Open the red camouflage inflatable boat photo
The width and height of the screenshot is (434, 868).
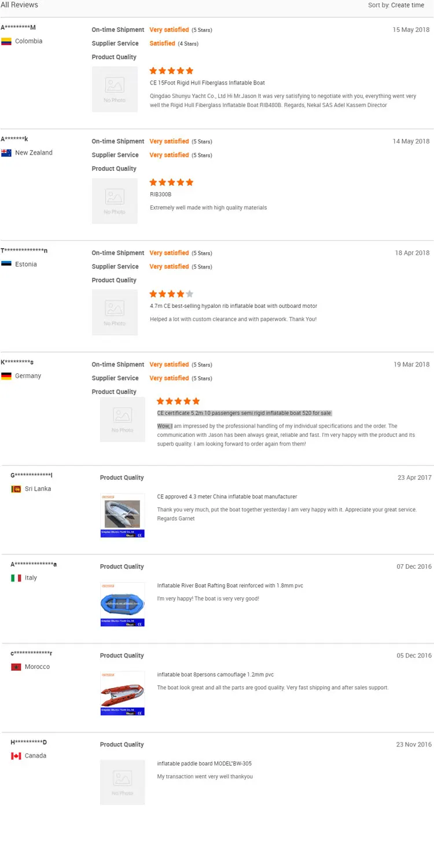tap(122, 694)
